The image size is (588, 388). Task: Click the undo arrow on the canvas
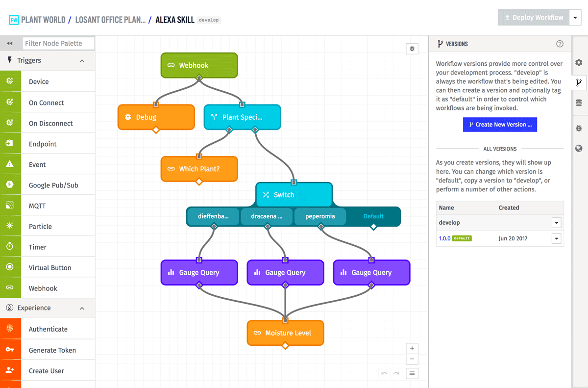(x=384, y=373)
